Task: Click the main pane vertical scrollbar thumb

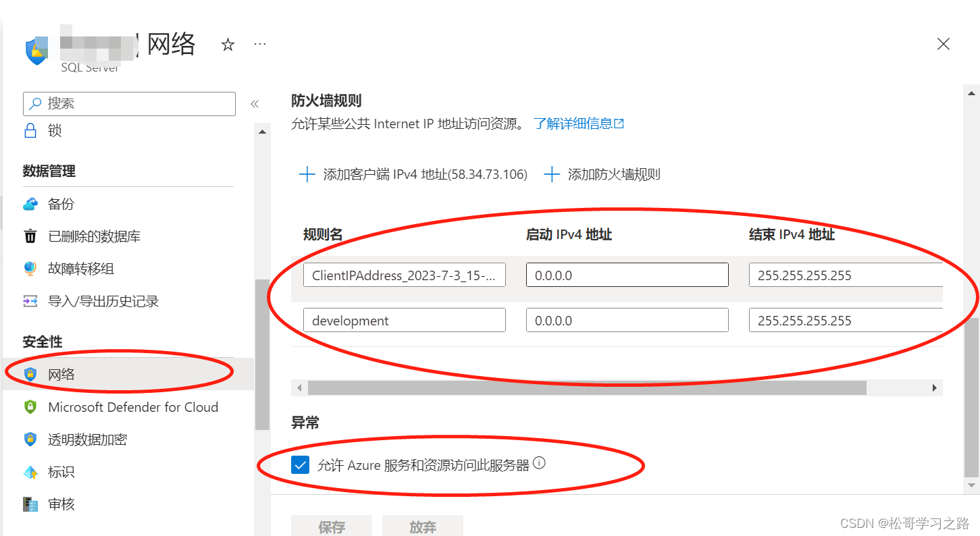Action: [971, 397]
